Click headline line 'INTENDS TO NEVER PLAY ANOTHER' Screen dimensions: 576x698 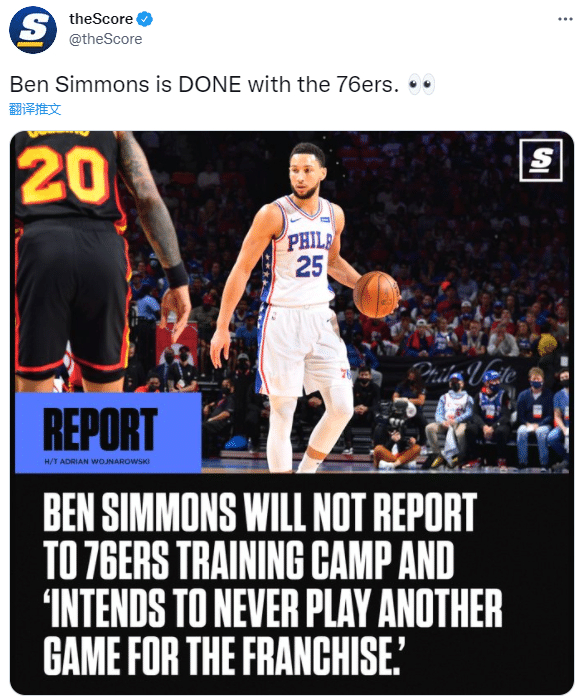tap(272, 608)
